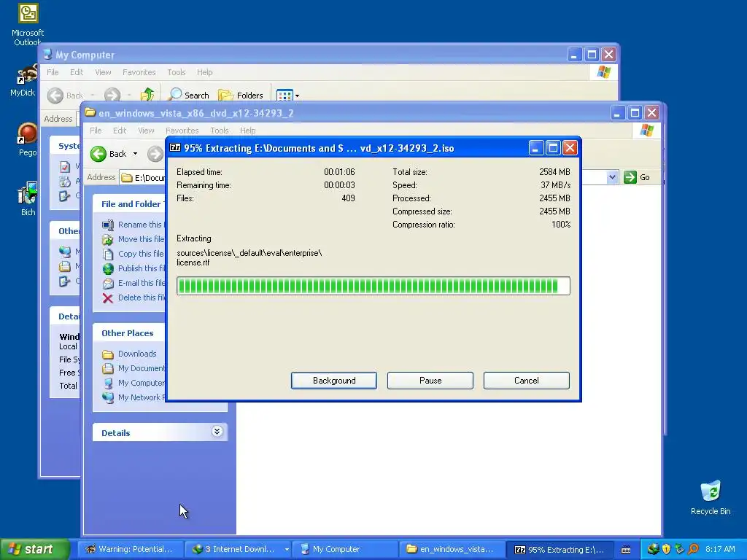
Task: Click the 7z icon in dialog title bar
Action: pyautogui.click(x=175, y=147)
